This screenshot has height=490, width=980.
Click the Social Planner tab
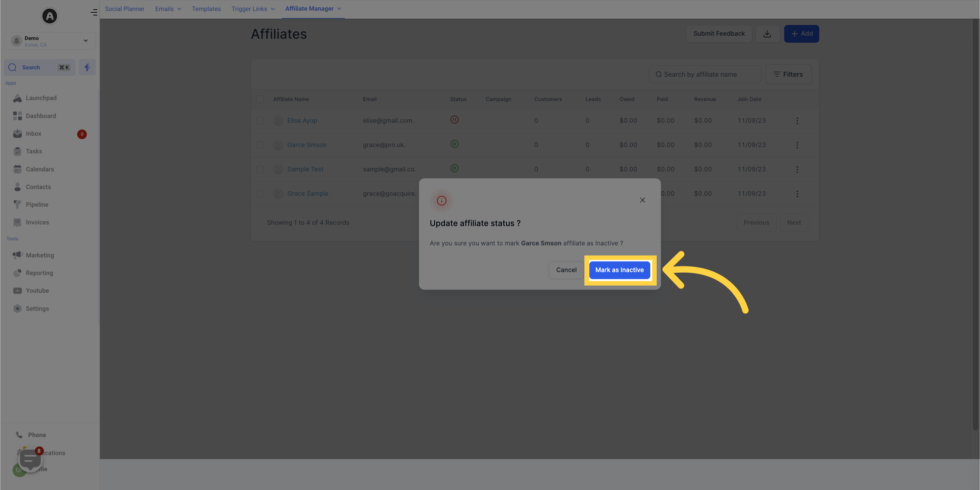tap(124, 9)
